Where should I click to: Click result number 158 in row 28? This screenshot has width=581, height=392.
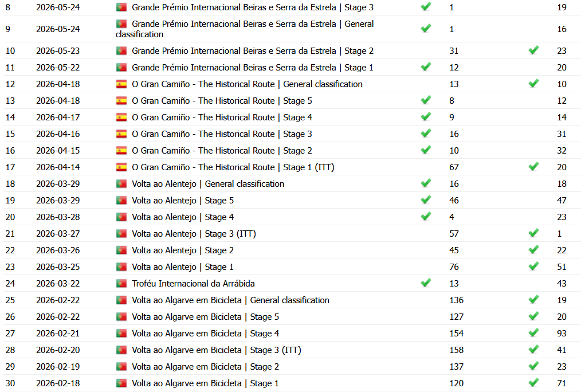click(x=457, y=350)
